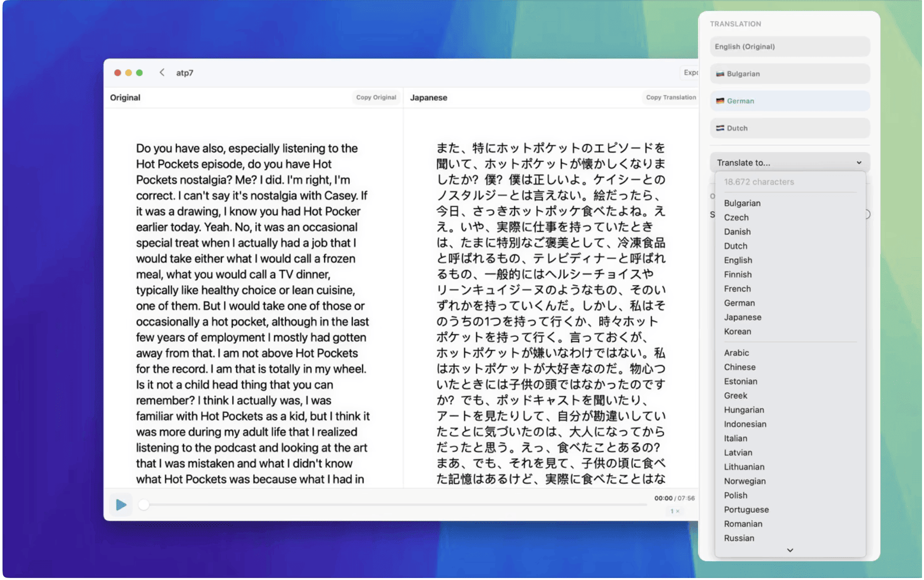This screenshot has height=580, width=924.
Task: Select English (Original) in Translation panel
Action: 789,47
